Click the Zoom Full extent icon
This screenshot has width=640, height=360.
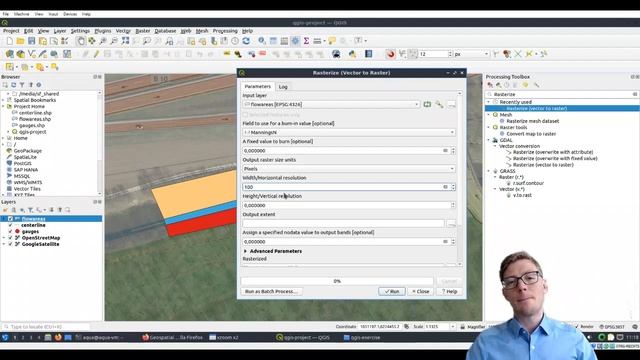[x=125, y=41]
